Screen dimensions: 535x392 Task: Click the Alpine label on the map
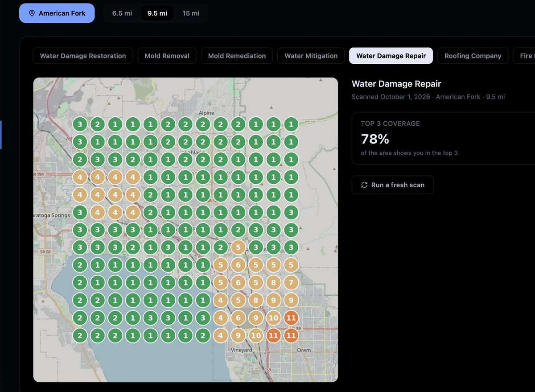206,113
